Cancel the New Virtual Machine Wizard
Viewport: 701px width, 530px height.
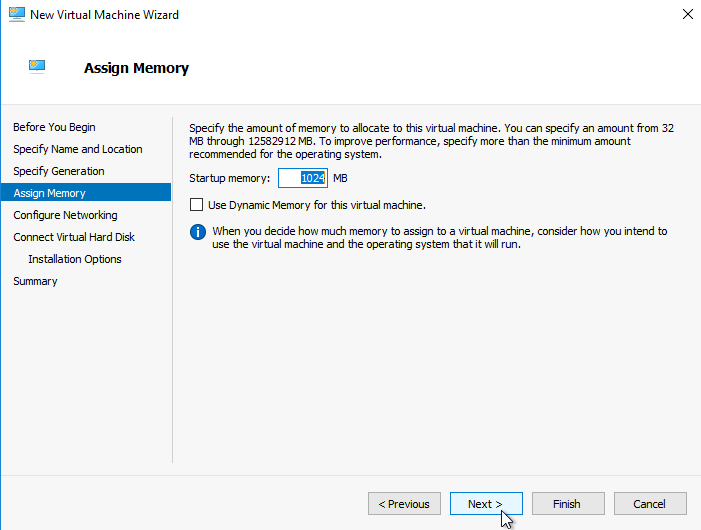pyautogui.click(x=650, y=504)
